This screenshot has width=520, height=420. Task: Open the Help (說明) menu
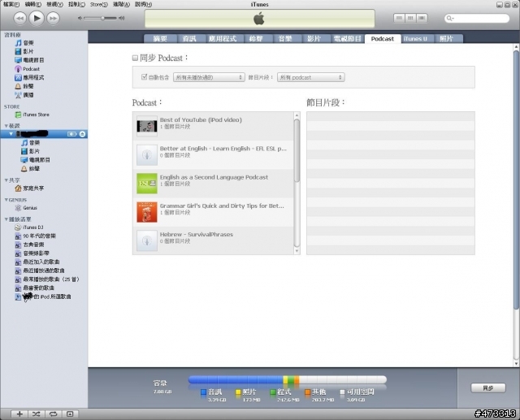tap(143, 4)
